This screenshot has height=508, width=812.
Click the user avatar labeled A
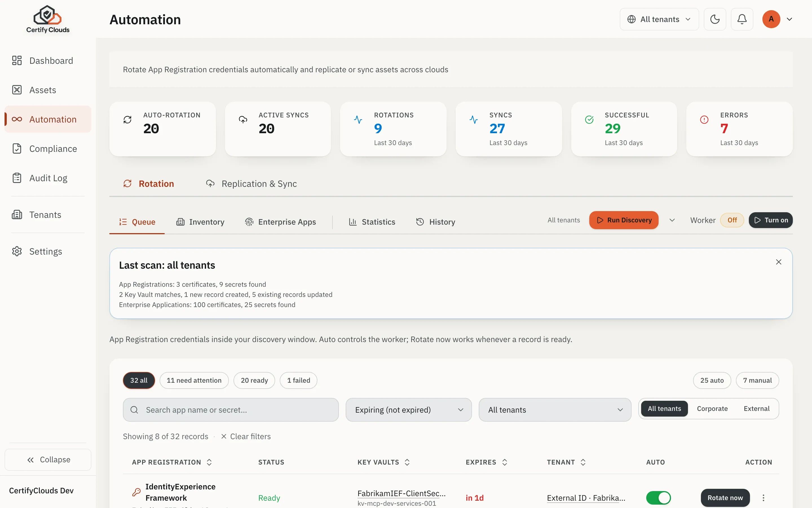[771, 19]
